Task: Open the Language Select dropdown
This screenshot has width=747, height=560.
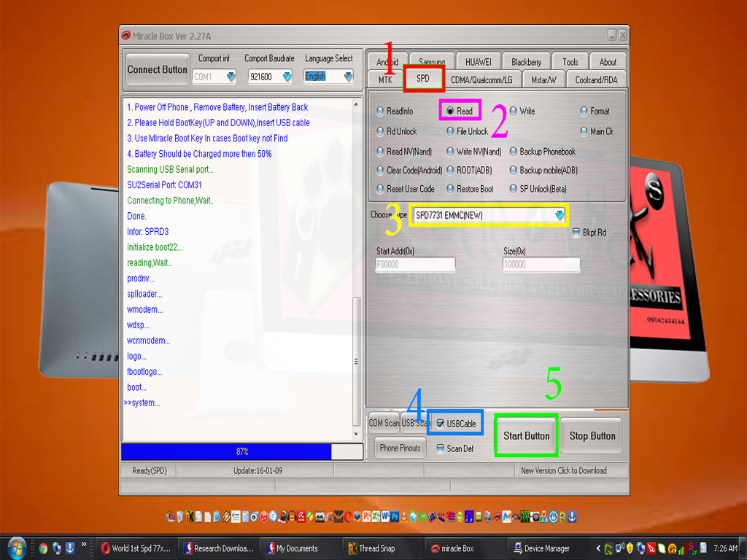Action: coord(348,77)
